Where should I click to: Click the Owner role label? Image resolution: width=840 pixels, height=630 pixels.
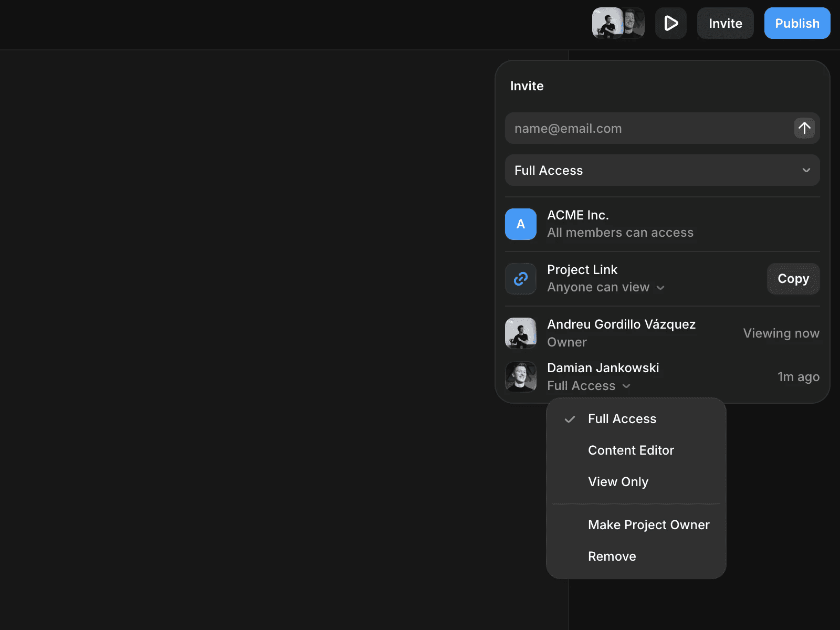567,342
